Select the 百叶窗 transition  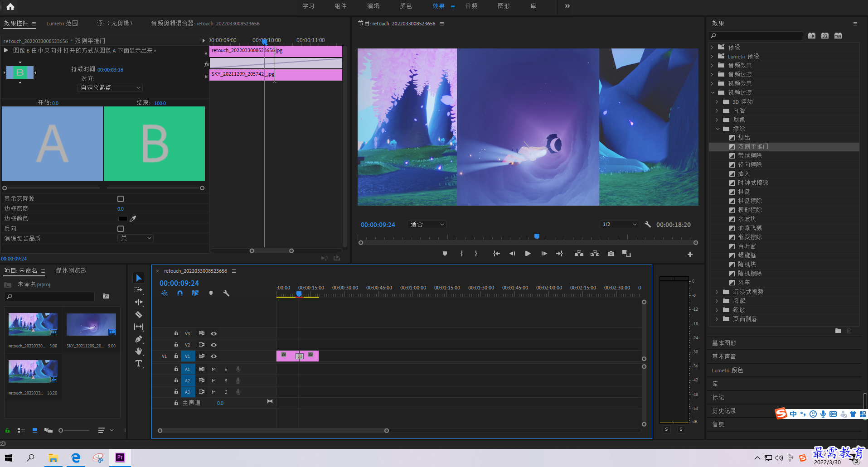click(747, 246)
